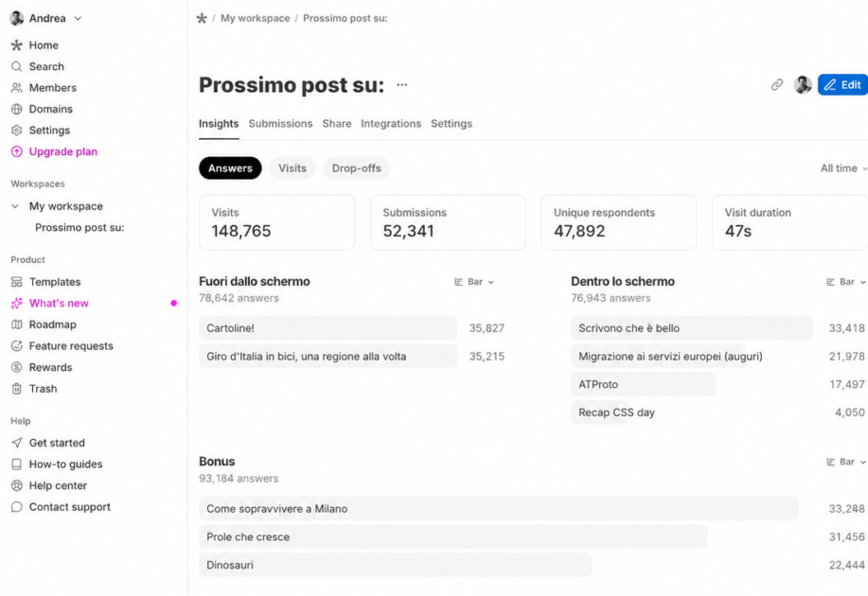Open three-dots menu next to form title
Viewport: 868px width, 596px height.
coord(402,84)
